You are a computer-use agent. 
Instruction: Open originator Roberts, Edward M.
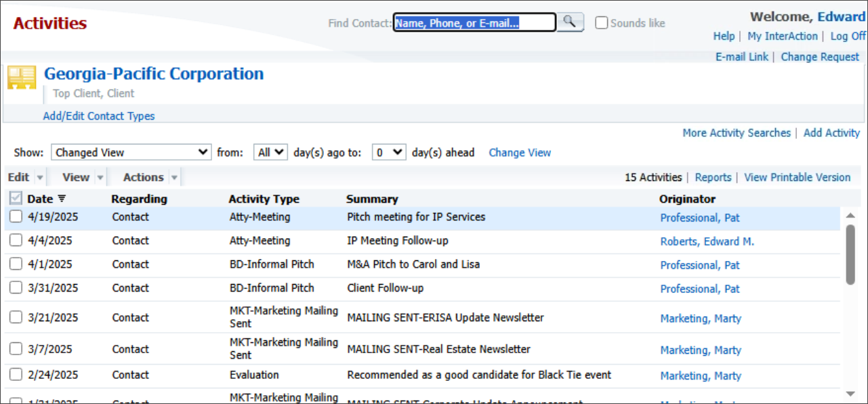(707, 241)
